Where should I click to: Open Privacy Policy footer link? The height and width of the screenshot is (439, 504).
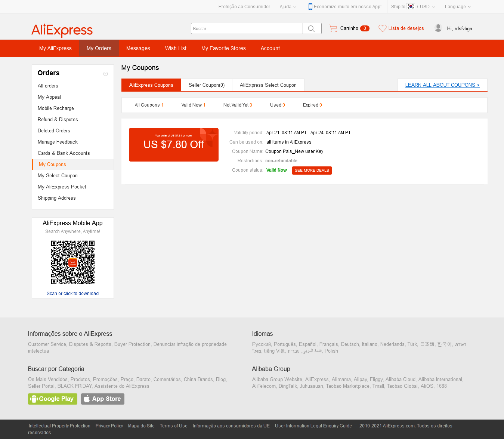click(109, 426)
